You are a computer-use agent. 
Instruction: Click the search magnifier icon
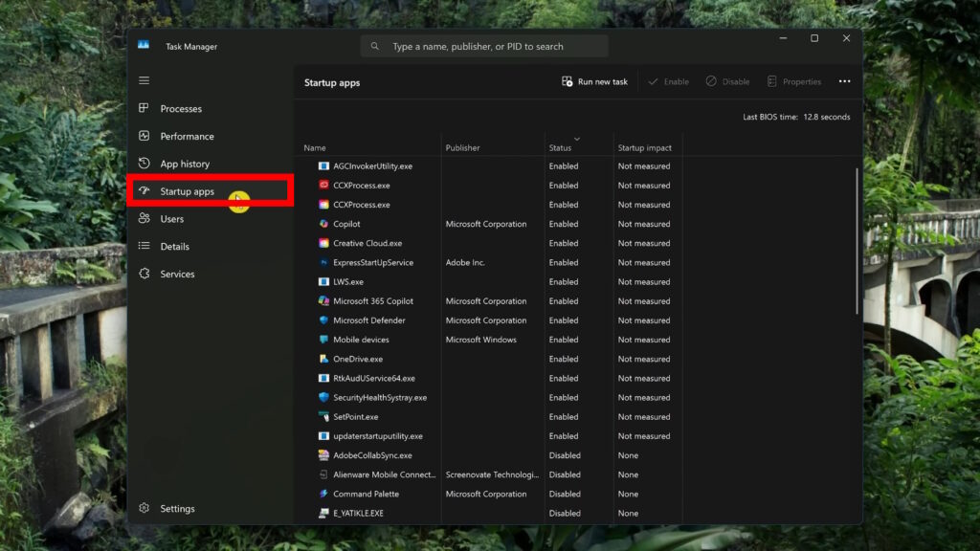tap(374, 46)
